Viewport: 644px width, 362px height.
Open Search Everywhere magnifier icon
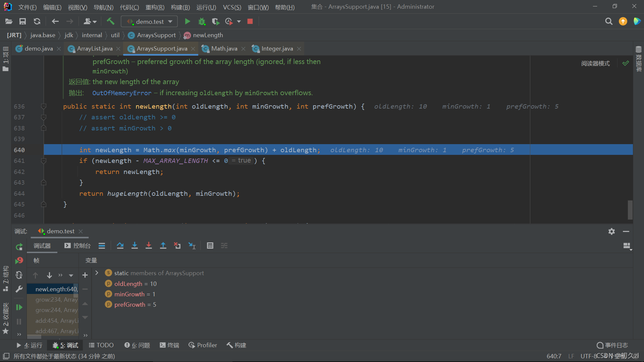(609, 21)
